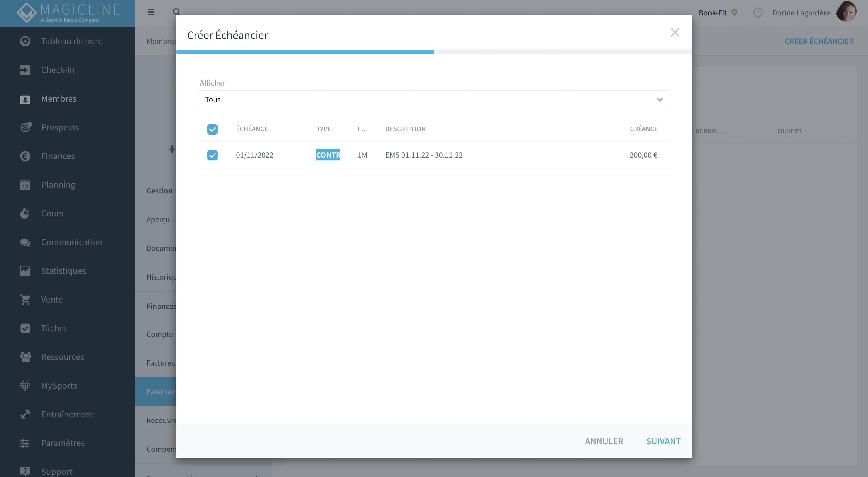The width and height of the screenshot is (868, 477).
Task: Open the search magnifier icon
Action: pyautogui.click(x=177, y=12)
